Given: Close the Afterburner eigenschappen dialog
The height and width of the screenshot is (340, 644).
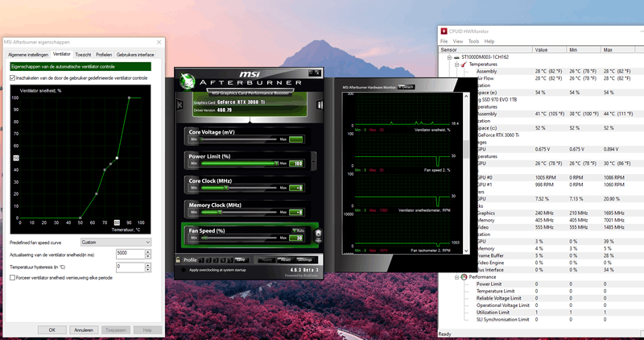Looking at the screenshot, I should click(159, 42).
